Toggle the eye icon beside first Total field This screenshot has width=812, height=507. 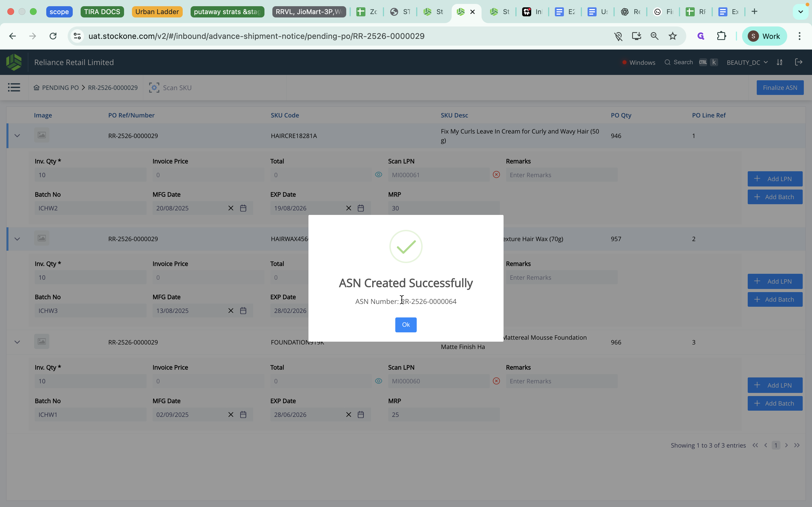pos(378,175)
